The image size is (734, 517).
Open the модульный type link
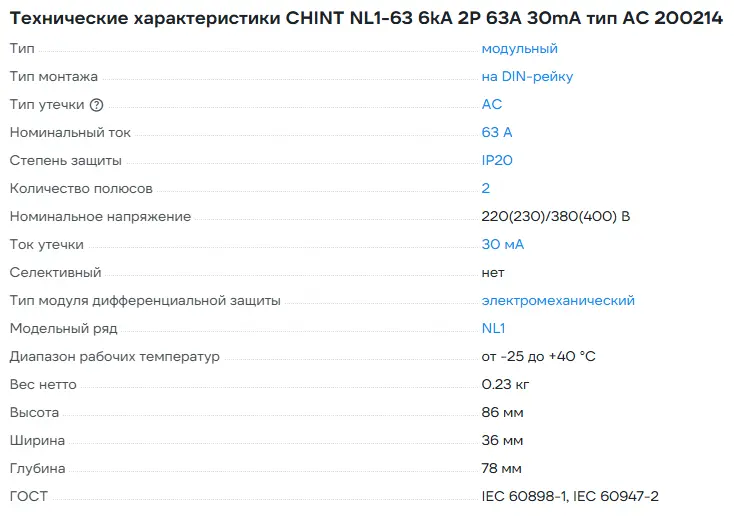pos(519,48)
